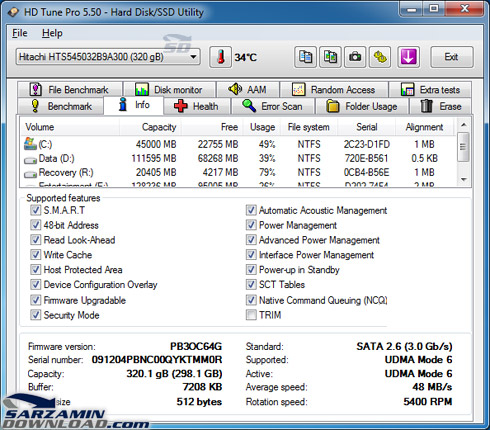Sort by the Alignment column header
Image resolution: width=490 pixels, height=430 pixels.
pyautogui.click(x=424, y=127)
